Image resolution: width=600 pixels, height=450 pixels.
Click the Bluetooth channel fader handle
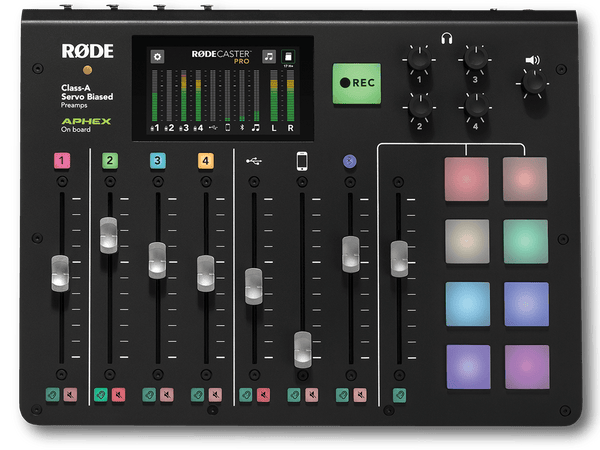[x=351, y=254]
